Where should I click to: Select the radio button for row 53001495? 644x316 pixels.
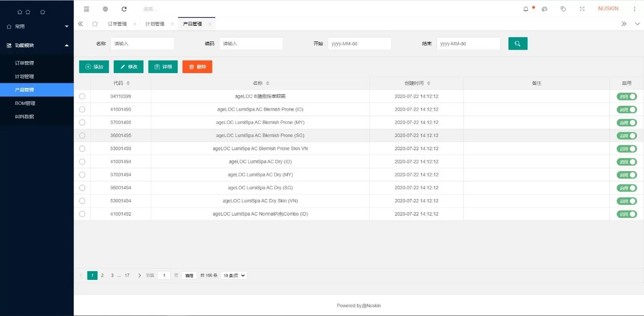tap(82, 149)
